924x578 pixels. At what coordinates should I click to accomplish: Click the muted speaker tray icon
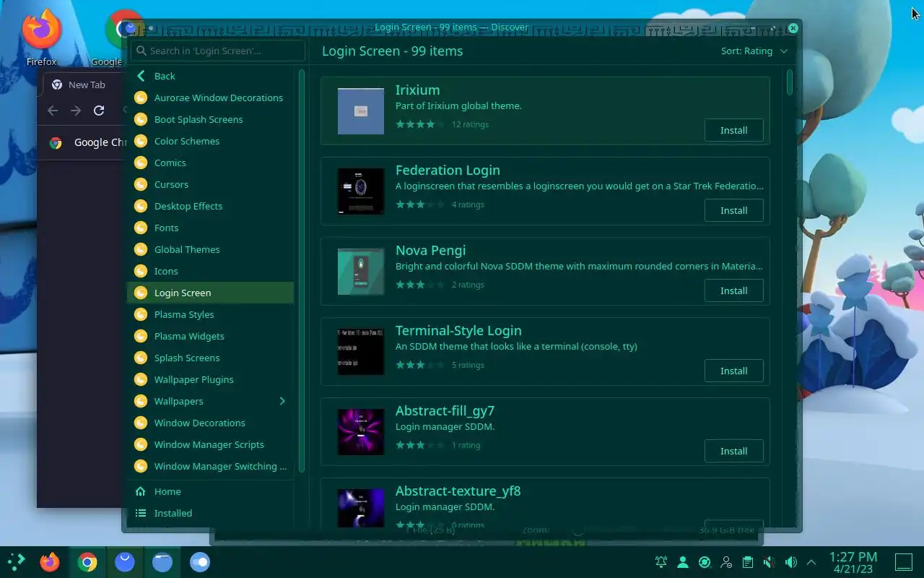pos(770,562)
